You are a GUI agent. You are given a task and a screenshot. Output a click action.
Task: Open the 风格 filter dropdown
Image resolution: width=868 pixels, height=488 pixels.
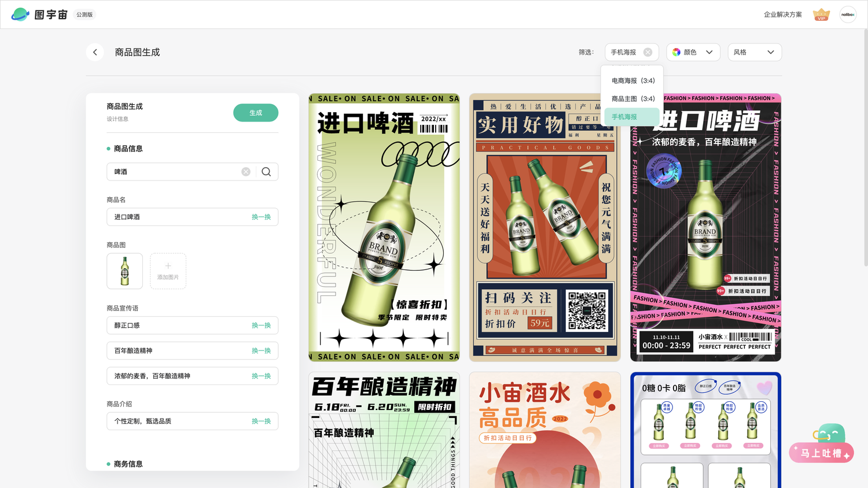(x=755, y=52)
